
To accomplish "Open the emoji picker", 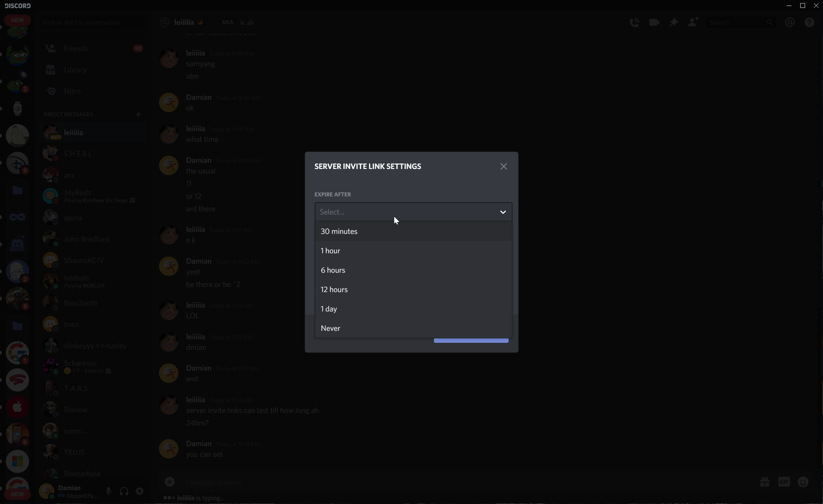I will (803, 482).
